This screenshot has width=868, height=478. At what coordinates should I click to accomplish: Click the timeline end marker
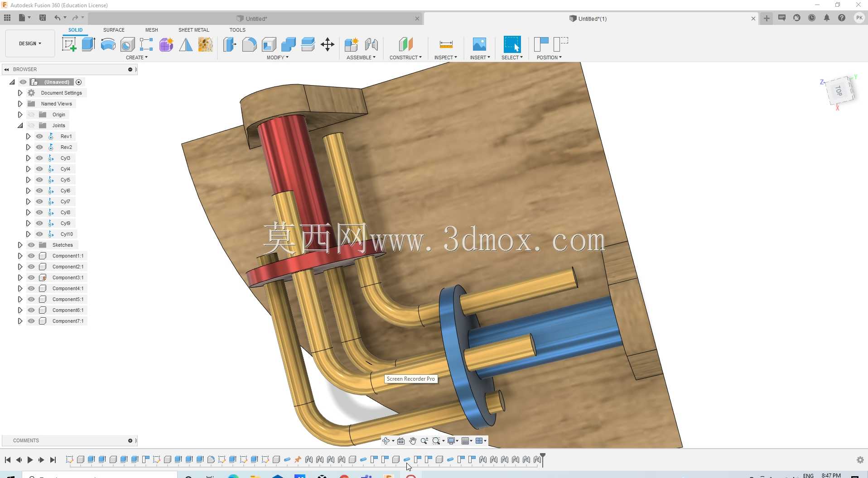[x=543, y=459]
